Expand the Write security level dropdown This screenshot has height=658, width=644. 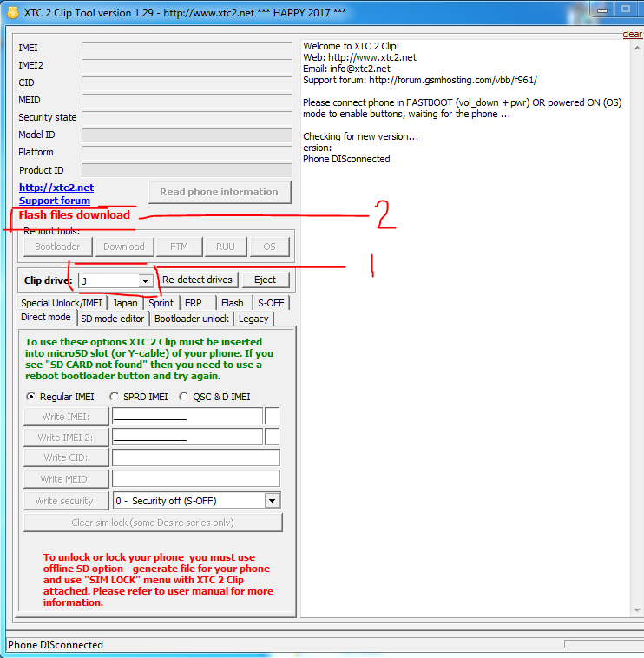pyautogui.click(x=272, y=501)
